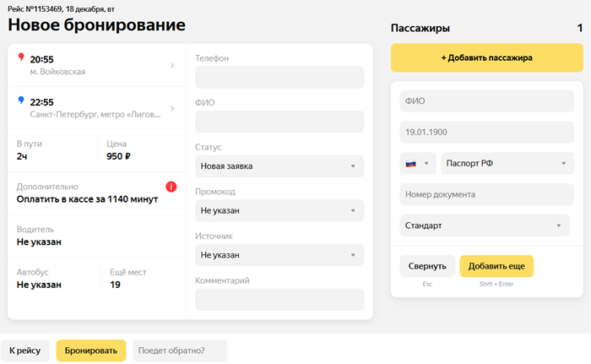Click departure time 20:55
591x364 pixels.
pos(42,60)
